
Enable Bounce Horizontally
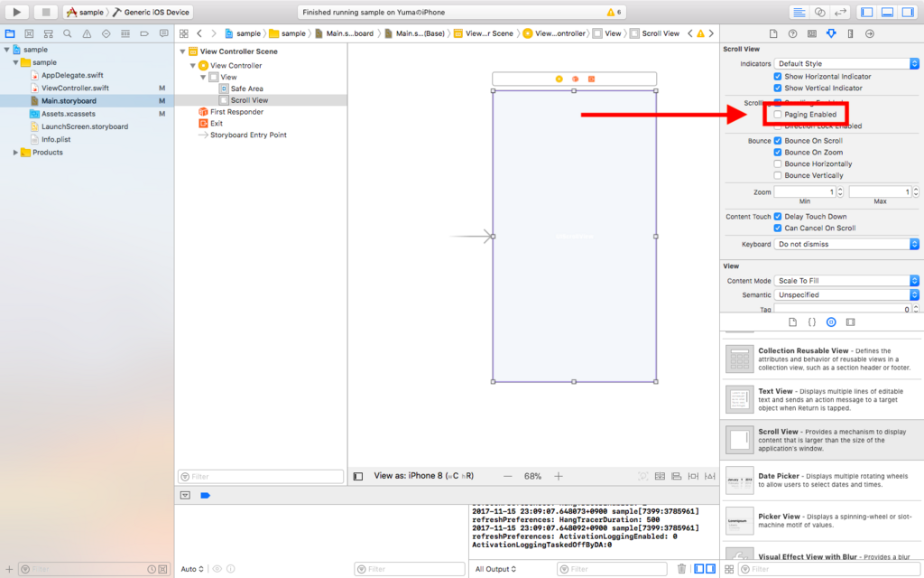[x=777, y=164]
